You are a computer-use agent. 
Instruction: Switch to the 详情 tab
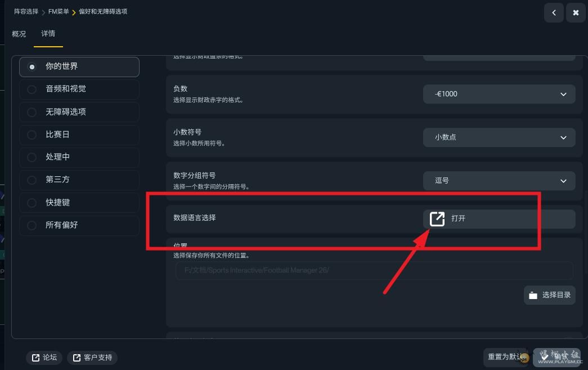(x=48, y=34)
